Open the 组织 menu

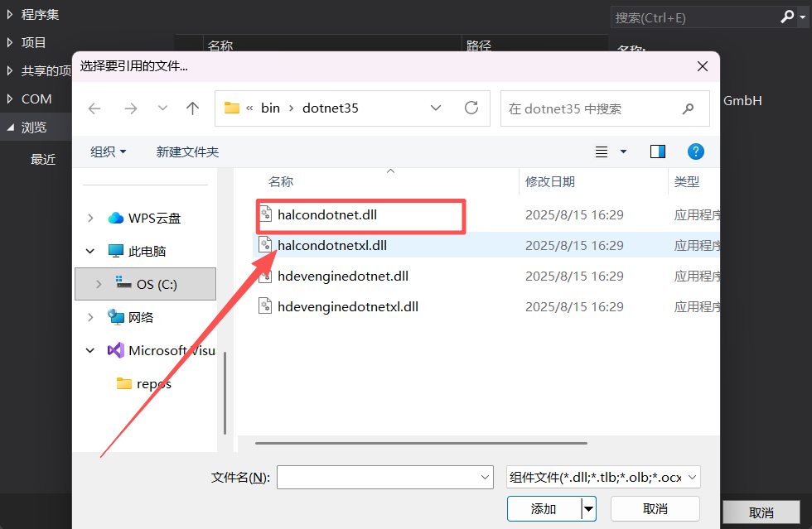point(108,151)
